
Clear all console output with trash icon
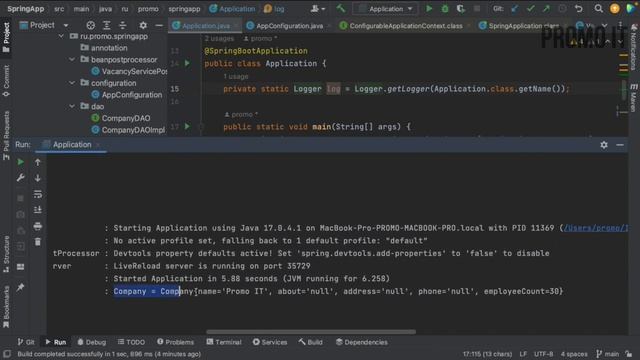click(x=38, y=242)
